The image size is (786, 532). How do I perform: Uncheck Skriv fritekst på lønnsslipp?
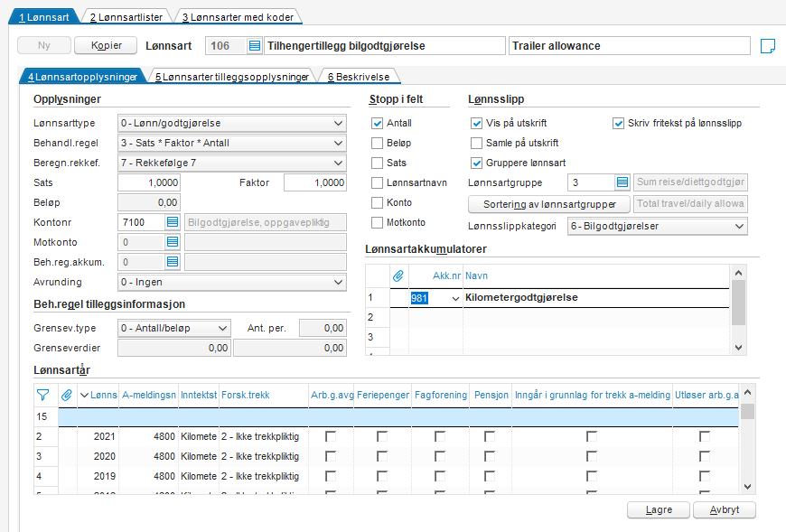click(x=618, y=123)
